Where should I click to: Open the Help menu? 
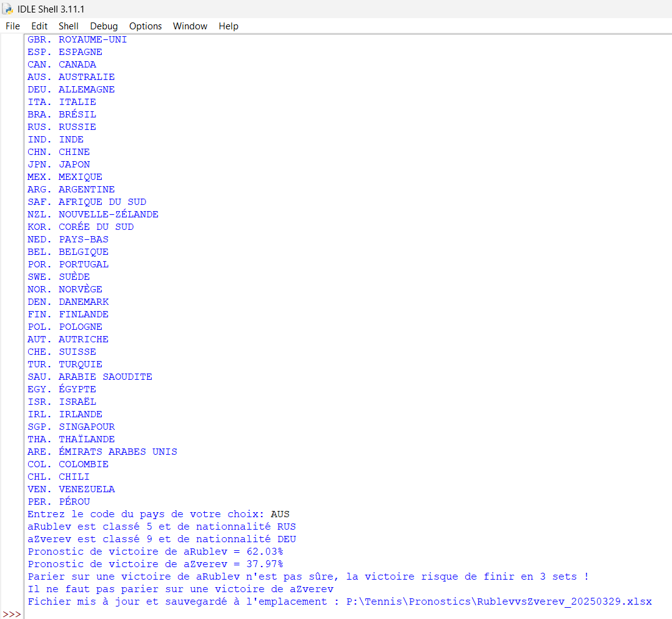point(229,26)
